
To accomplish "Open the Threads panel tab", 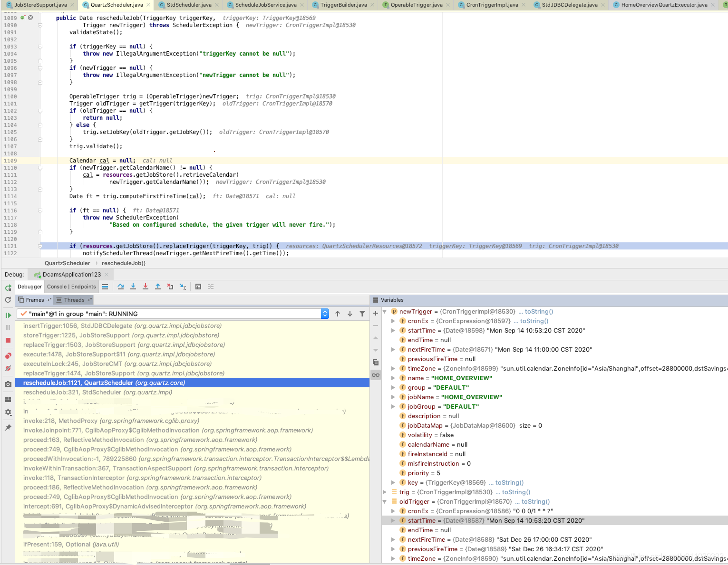I will [73, 300].
